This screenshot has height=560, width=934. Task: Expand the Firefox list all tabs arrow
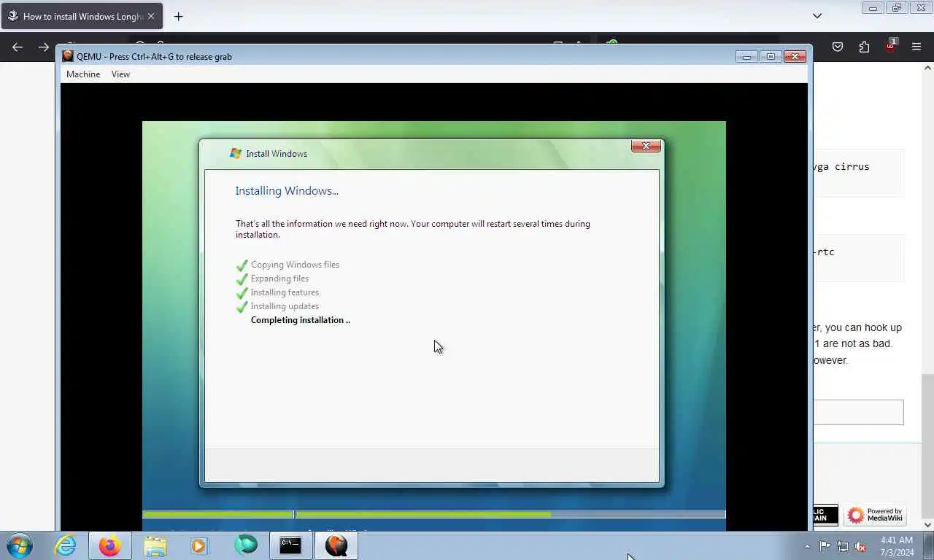click(817, 16)
